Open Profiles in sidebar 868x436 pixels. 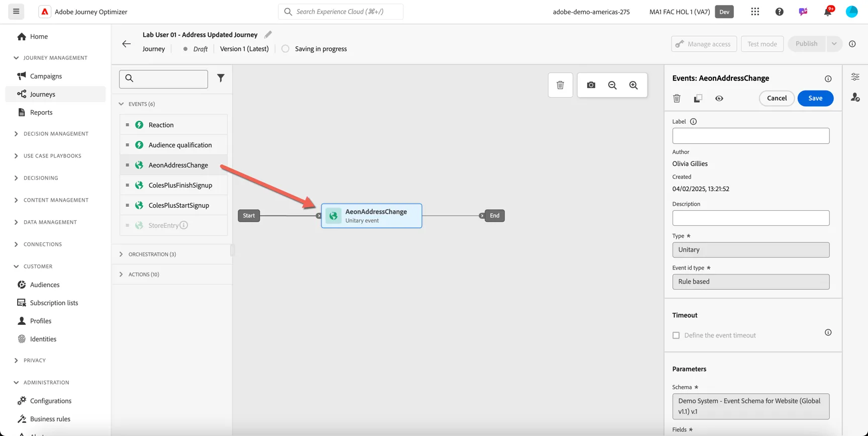click(41, 321)
